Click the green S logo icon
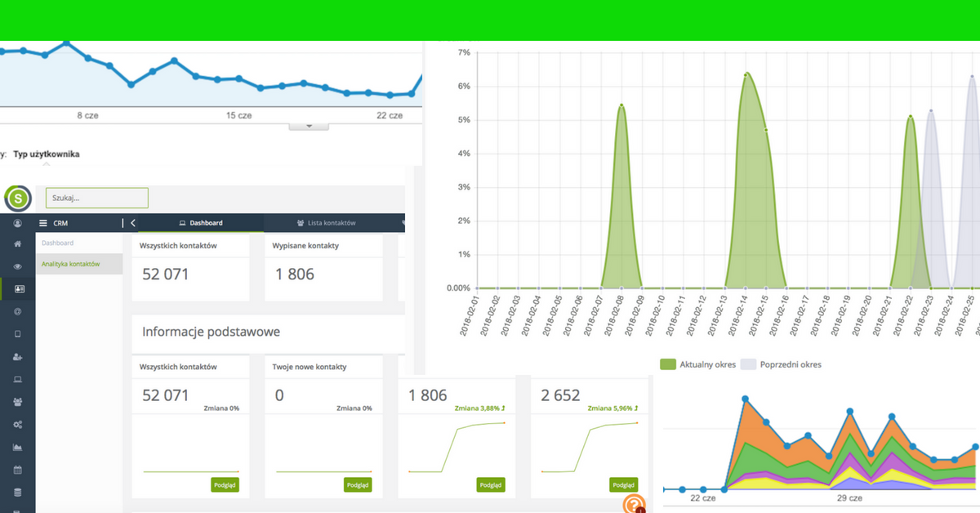The width and height of the screenshot is (980, 513). 18,199
